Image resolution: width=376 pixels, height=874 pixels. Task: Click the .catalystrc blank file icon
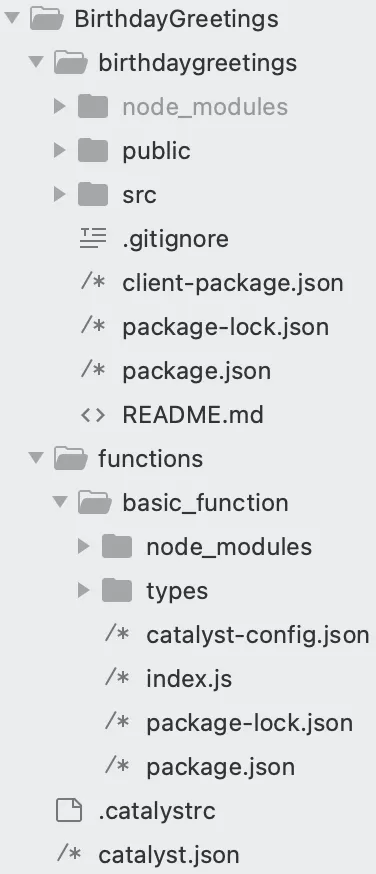pyautogui.click(x=69, y=810)
